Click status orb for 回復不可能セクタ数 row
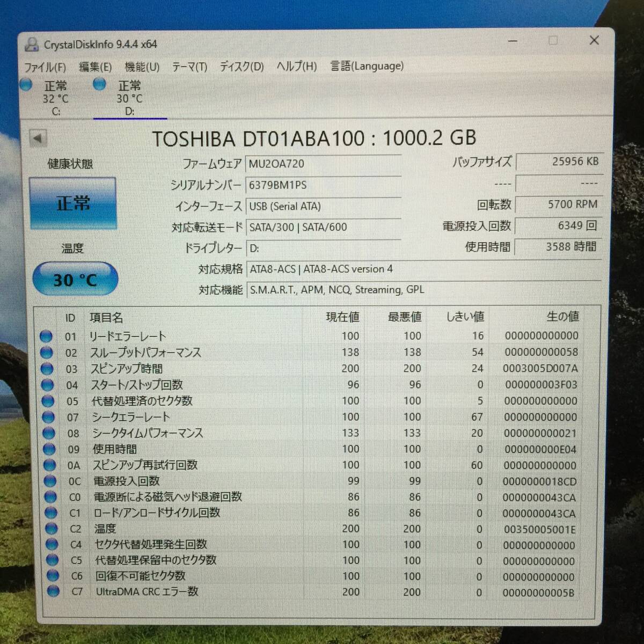Screen dimensions: 644x644 click(x=53, y=576)
